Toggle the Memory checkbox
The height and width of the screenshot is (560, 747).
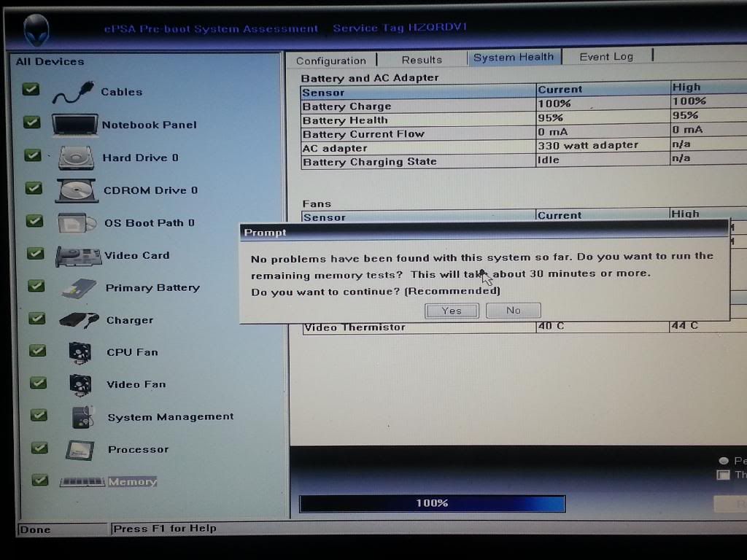(40, 480)
